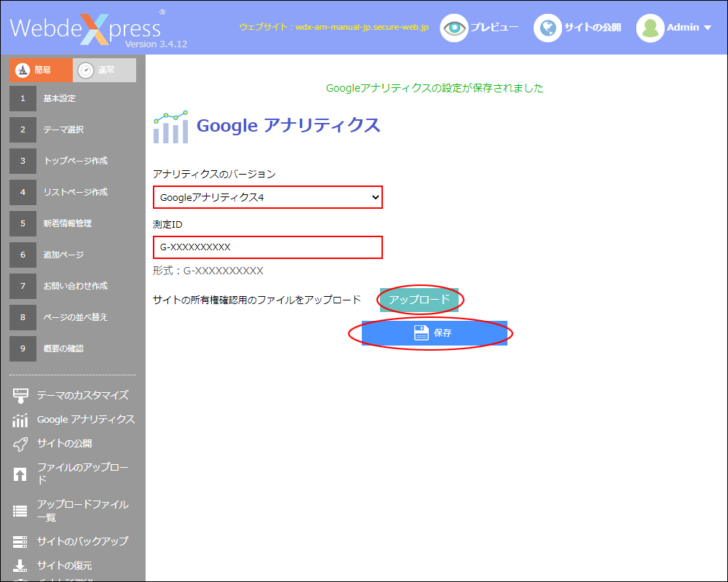Click the number 3 step box
Image resolution: width=728 pixels, height=582 pixels.
click(23, 161)
